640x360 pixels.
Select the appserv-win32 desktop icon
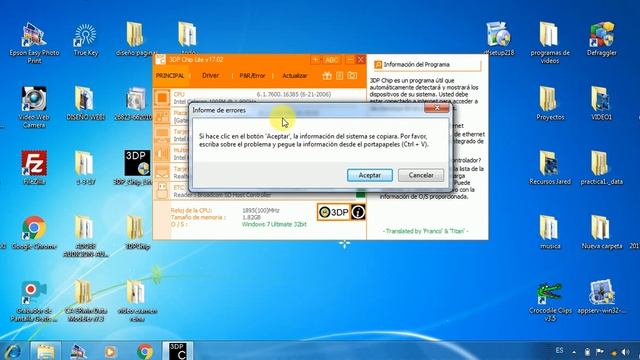tap(602, 297)
